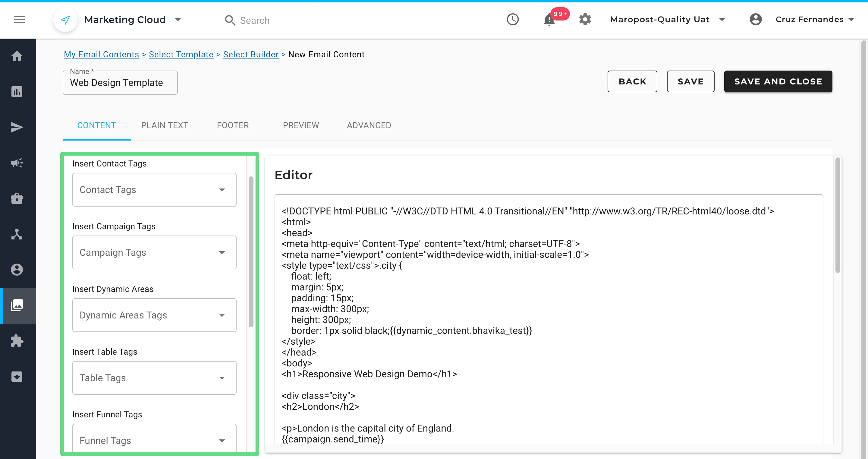Open the journeys branching icon
This screenshot has width=868, height=459.
[17, 234]
